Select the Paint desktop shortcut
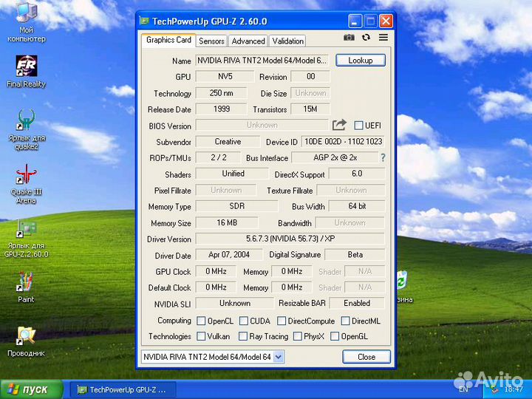Viewport: 532px width, 399px height. pyautogui.click(x=26, y=287)
